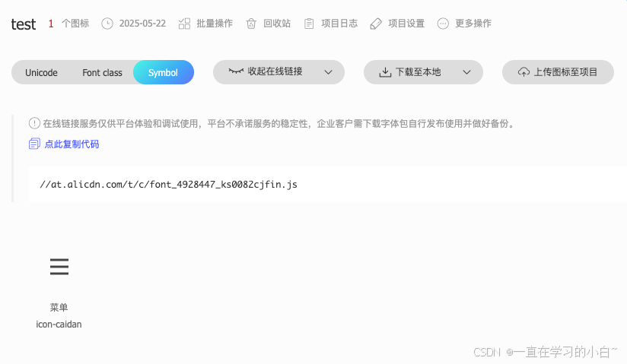The height and width of the screenshot is (364, 627).
Task: Click the 批量操作 text label
Action: [x=215, y=24]
